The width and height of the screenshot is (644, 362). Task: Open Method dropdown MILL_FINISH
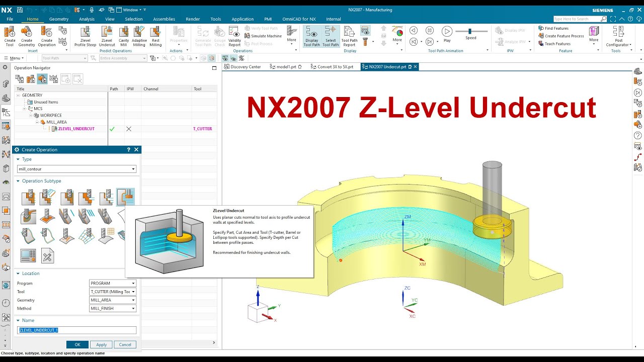coord(113,309)
